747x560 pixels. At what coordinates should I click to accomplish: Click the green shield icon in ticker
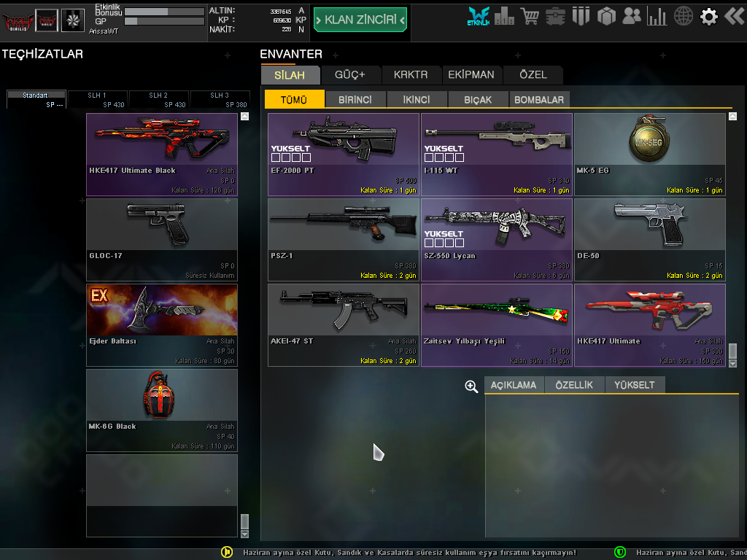[620, 552]
